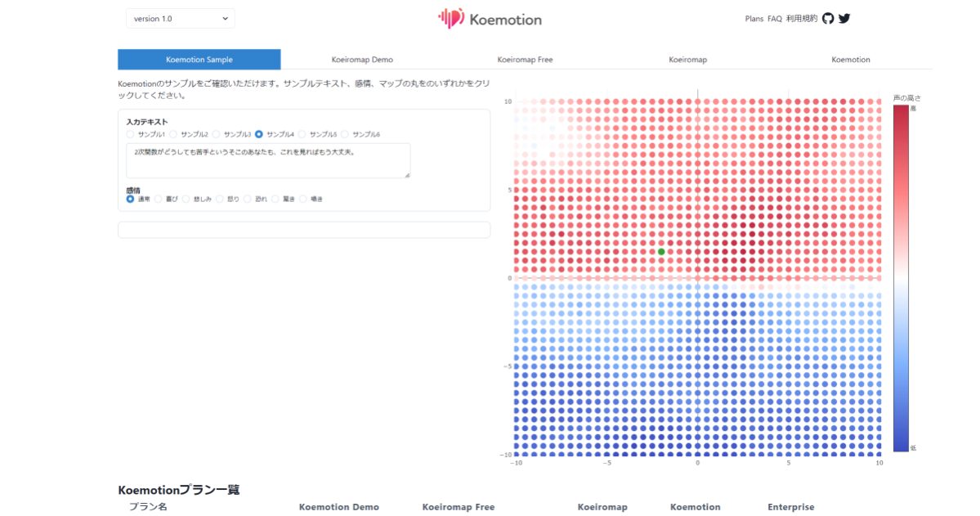Click the Koemotion logo in the header
Screen dimensions: 980x516
click(490, 19)
